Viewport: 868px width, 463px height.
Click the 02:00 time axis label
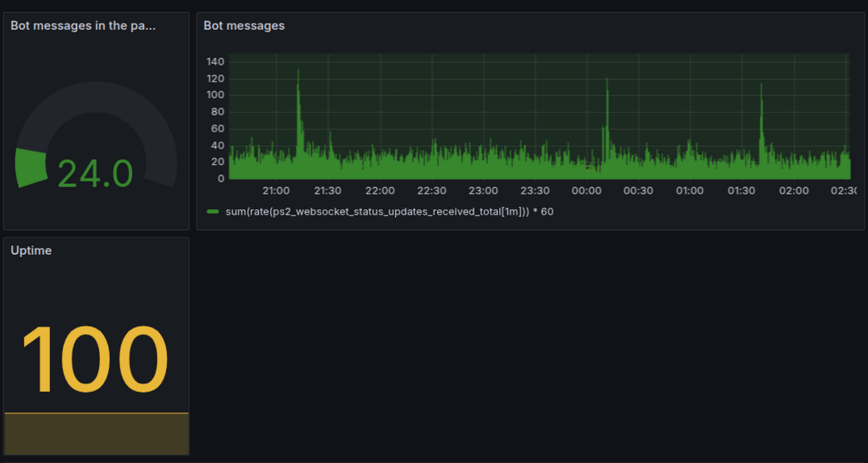pyautogui.click(x=794, y=191)
